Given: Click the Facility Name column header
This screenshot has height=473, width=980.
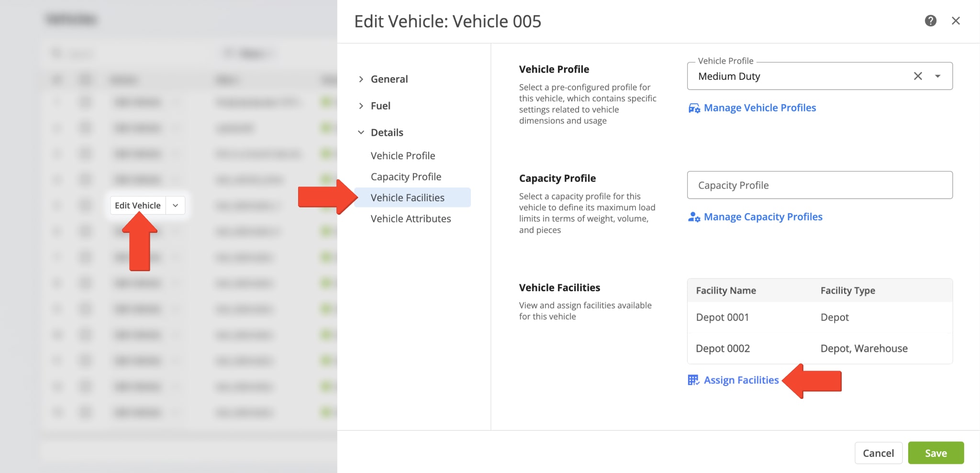Looking at the screenshot, I should (x=725, y=290).
